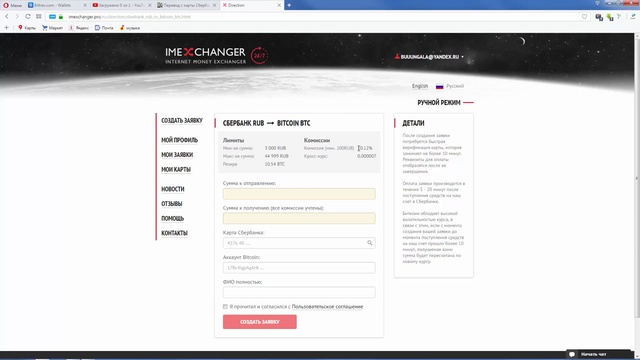This screenshot has height=360, width=640.
Task: Open first extension icon beside address bar
Action: [x=599, y=17]
